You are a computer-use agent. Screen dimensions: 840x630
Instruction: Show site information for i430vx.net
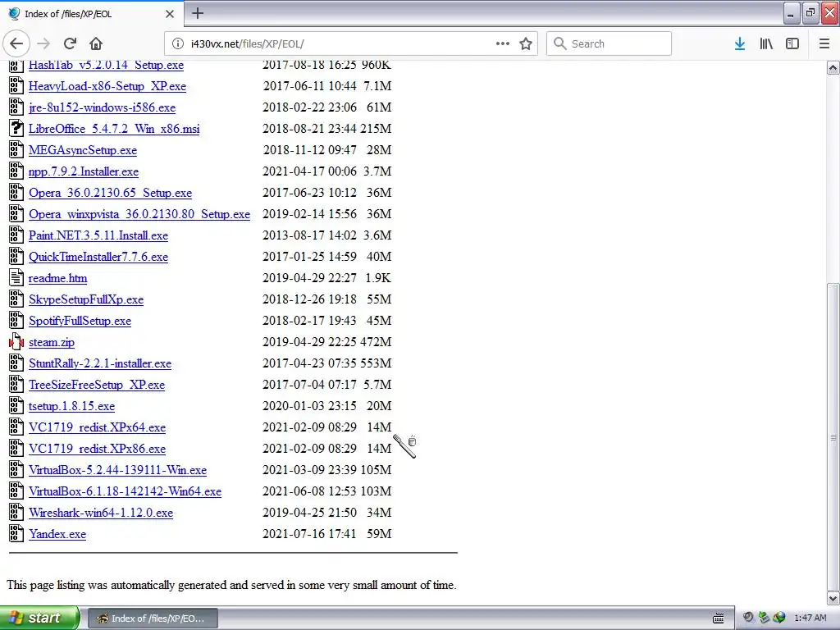(178, 43)
